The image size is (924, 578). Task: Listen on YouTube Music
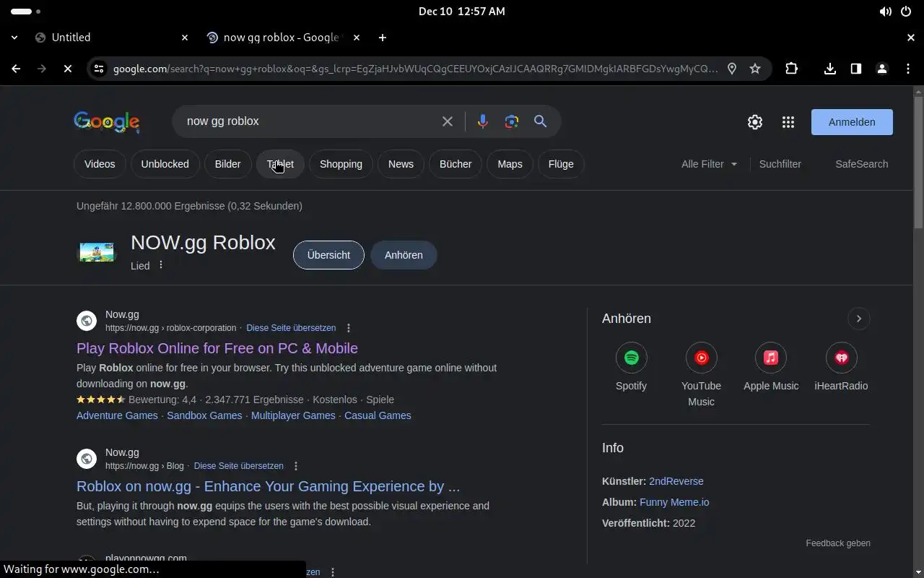point(701,375)
